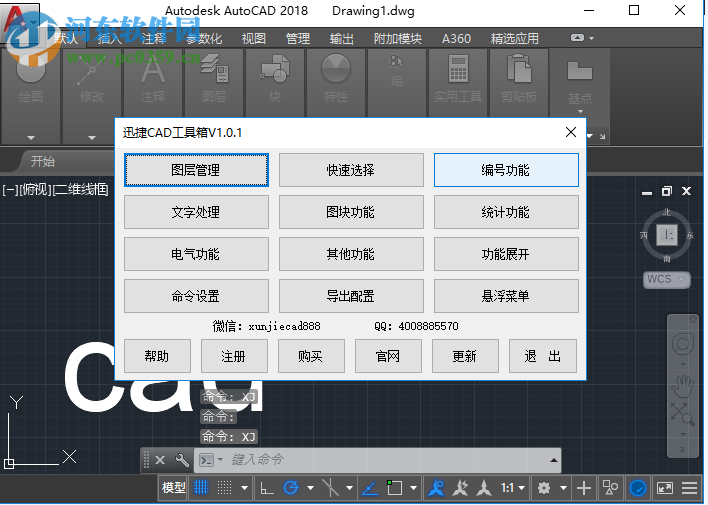Toggle 2D object snap square icon
Viewport: 708px width, 505px height.
(x=394, y=488)
